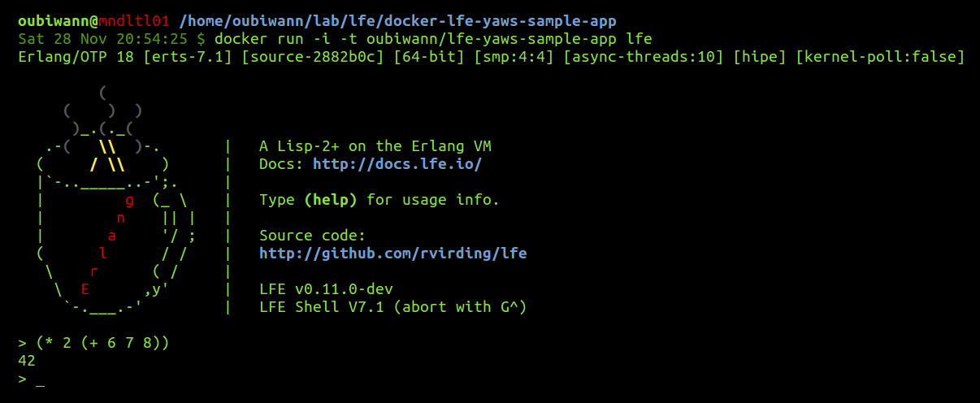
Task: Open the http://docs.lfe.io/ docs link
Action: 397,164
